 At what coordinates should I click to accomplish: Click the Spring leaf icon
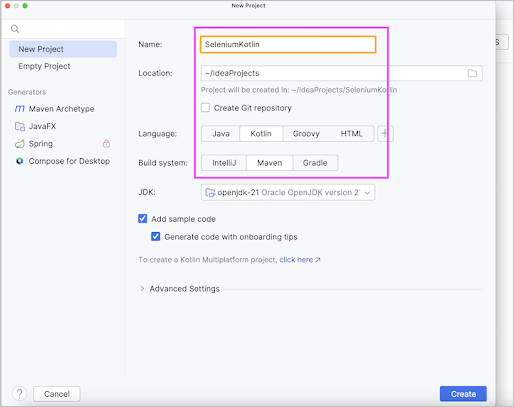point(20,144)
